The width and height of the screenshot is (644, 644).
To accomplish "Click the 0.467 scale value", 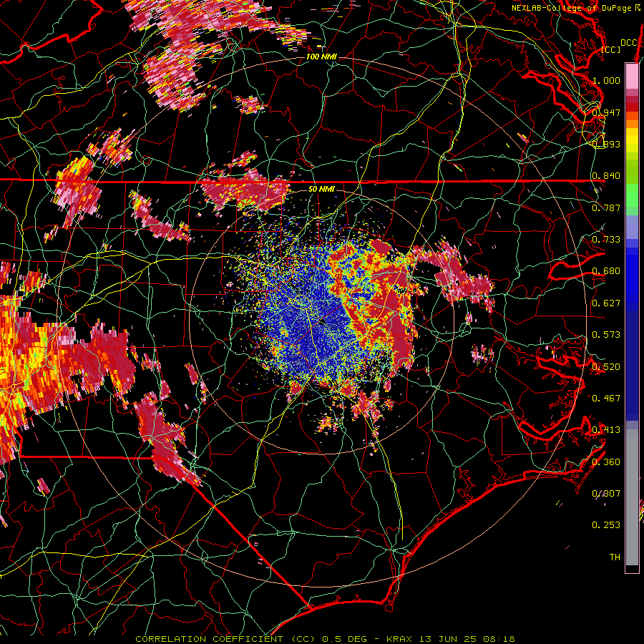I will (606, 399).
